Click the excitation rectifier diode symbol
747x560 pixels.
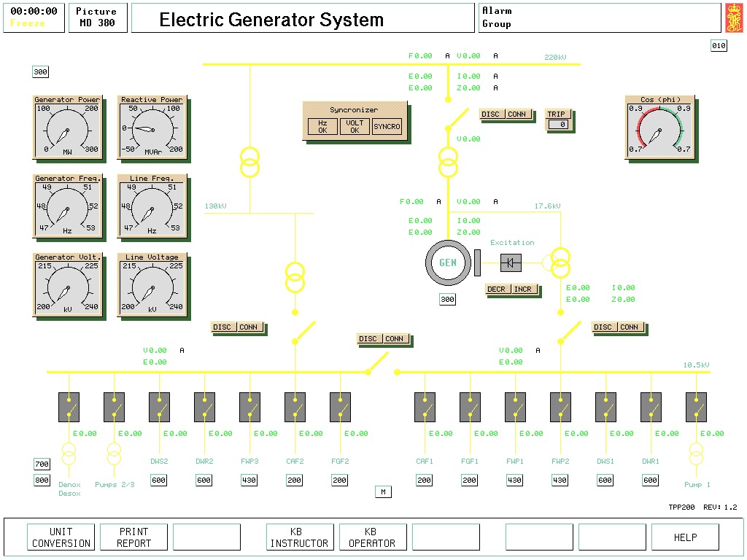(511, 262)
